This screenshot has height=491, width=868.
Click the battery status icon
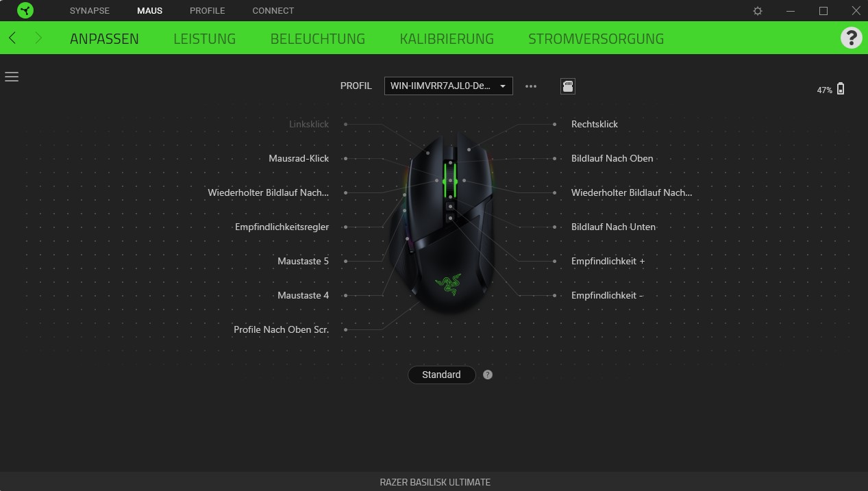click(x=841, y=89)
